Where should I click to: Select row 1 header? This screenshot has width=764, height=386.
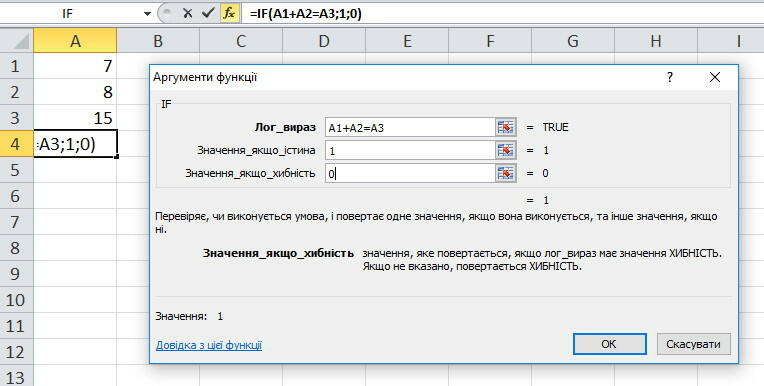pyautogui.click(x=16, y=66)
